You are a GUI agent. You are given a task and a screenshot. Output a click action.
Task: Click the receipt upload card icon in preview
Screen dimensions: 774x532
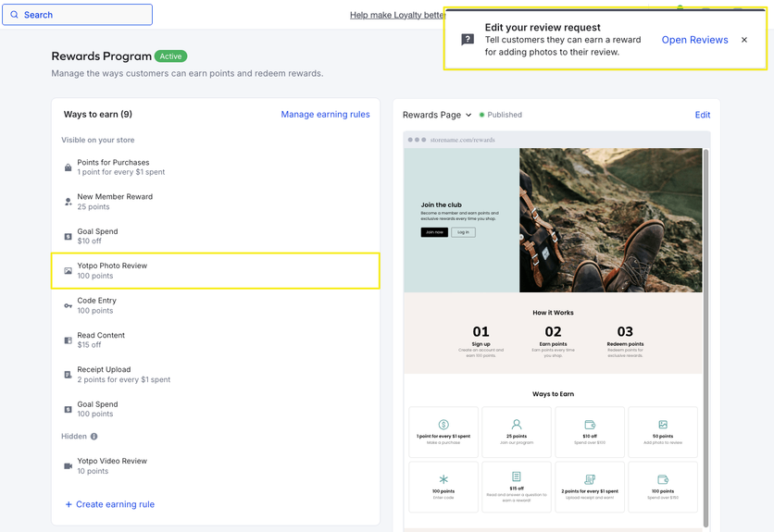590,479
